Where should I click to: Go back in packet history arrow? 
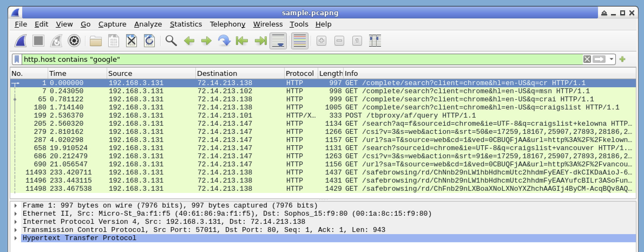tap(189, 41)
